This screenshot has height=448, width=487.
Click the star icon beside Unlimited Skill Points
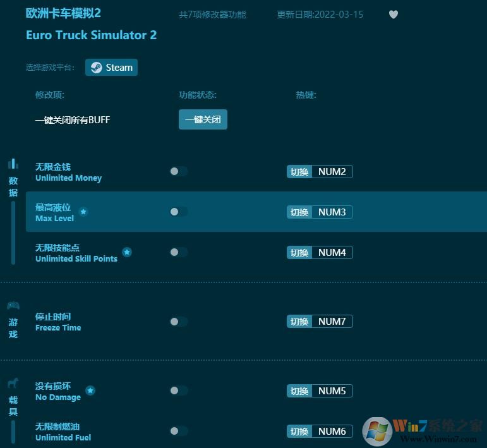(x=127, y=252)
